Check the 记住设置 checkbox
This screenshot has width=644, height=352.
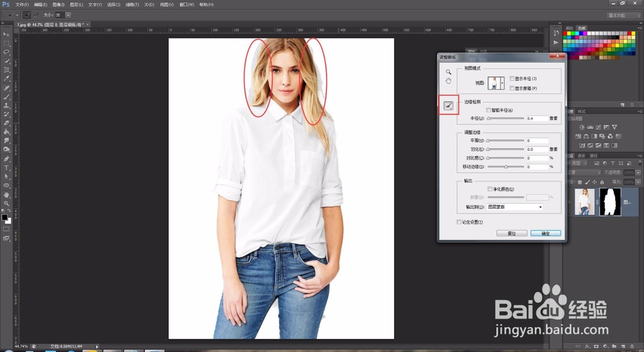coord(459,222)
